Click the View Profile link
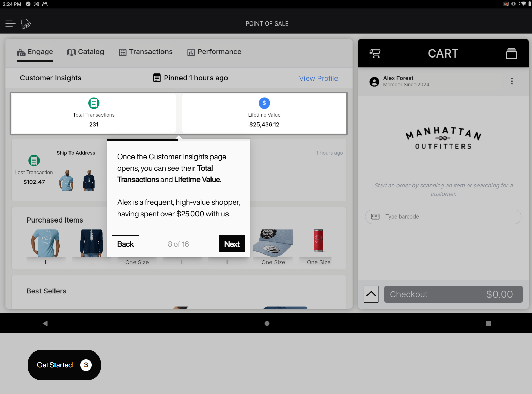Image resolution: width=532 pixels, height=394 pixels. click(318, 78)
